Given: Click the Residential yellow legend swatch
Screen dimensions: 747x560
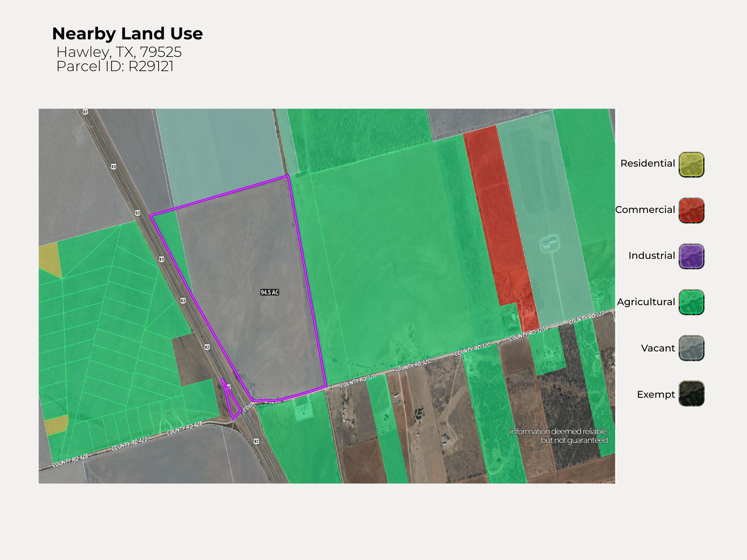Looking at the screenshot, I should (x=691, y=165).
